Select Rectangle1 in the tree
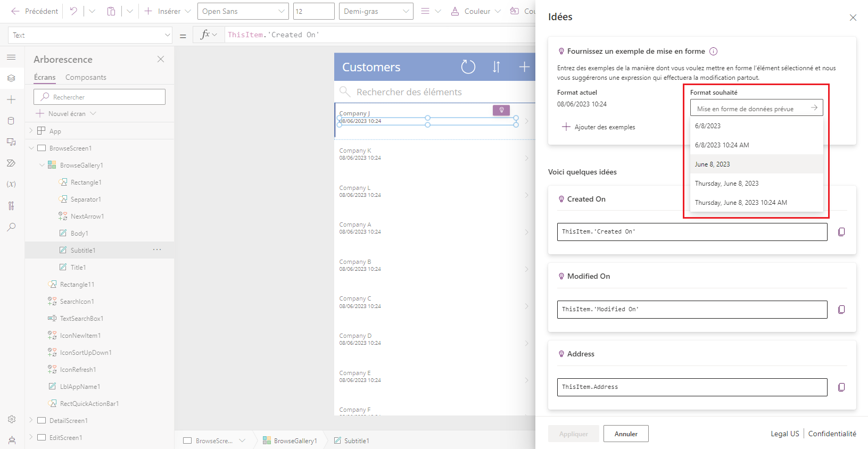 [86, 182]
